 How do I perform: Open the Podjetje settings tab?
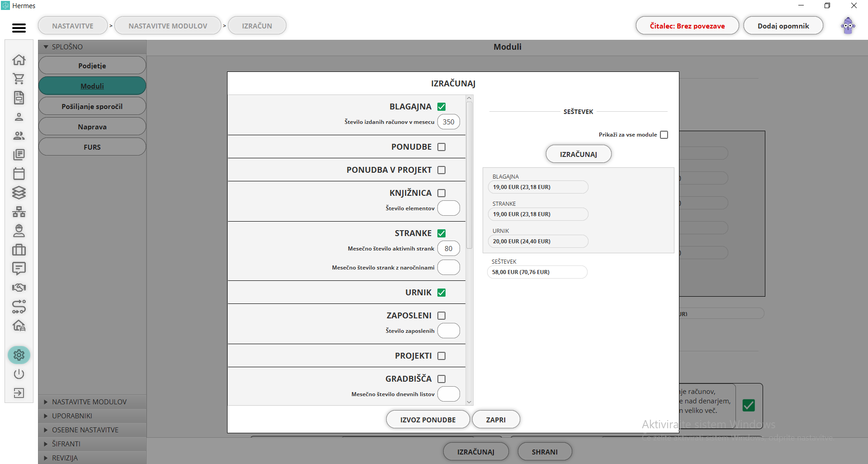pyautogui.click(x=92, y=66)
